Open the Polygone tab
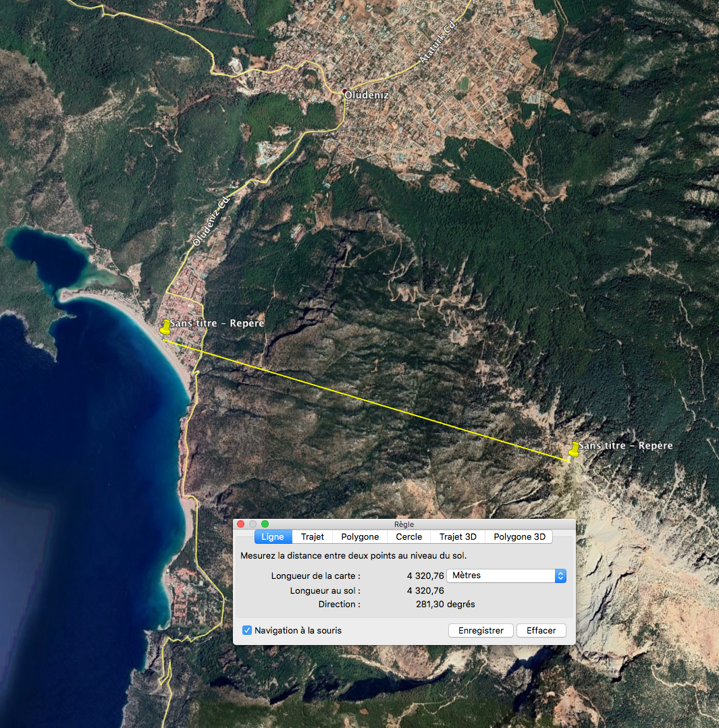719x728 pixels. coord(360,536)
